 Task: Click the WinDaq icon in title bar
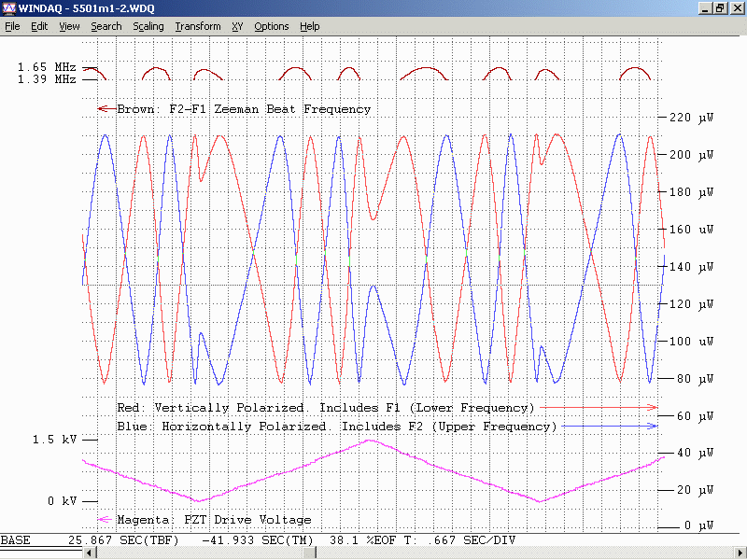[x=9, y=8]
